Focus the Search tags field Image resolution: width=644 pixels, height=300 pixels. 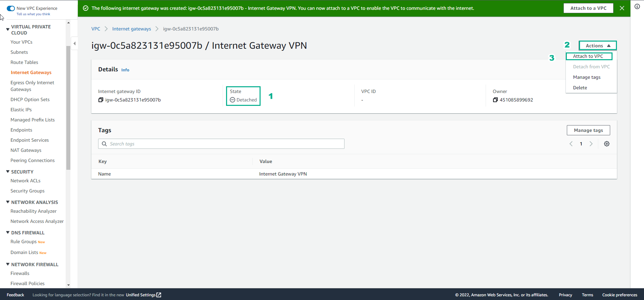pos(221,144)
